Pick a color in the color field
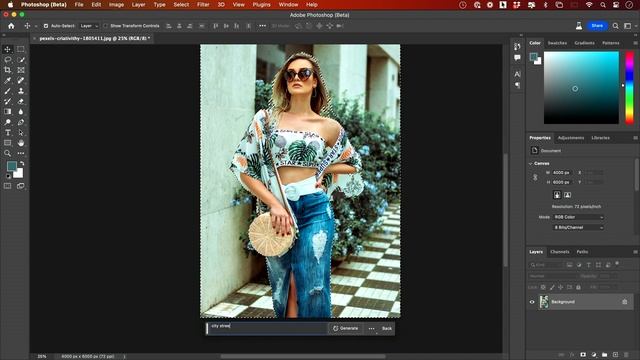This screenshot has width=640, height=360. 581,87
